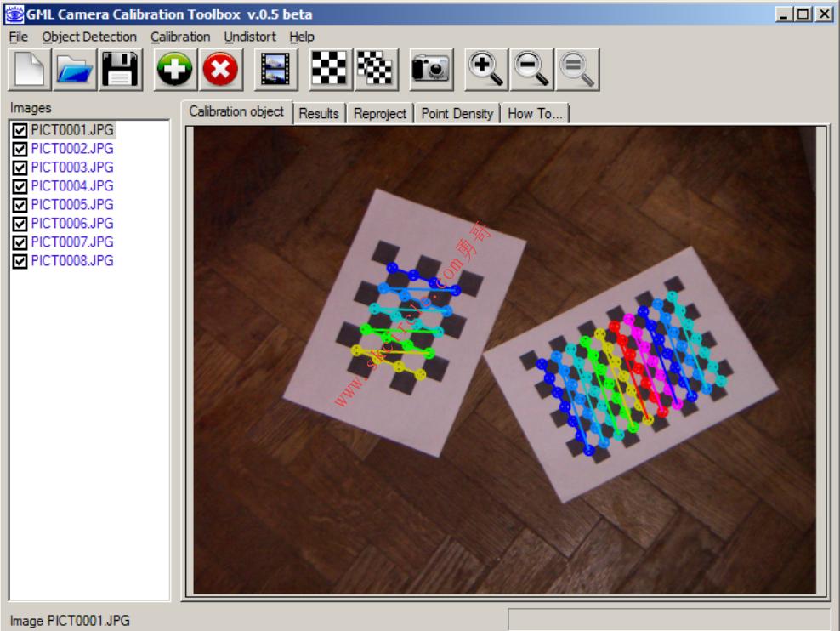Zoom out with the minus magnifier icon
This screenshot has height=631, width=840.
click(531, 69)
